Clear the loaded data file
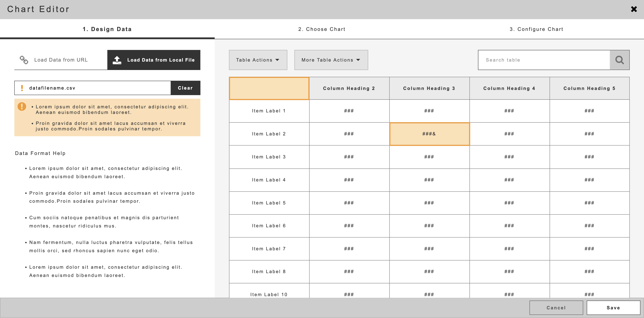The height and width of the screenshot is (318, 644). click(x=185, y=88)
